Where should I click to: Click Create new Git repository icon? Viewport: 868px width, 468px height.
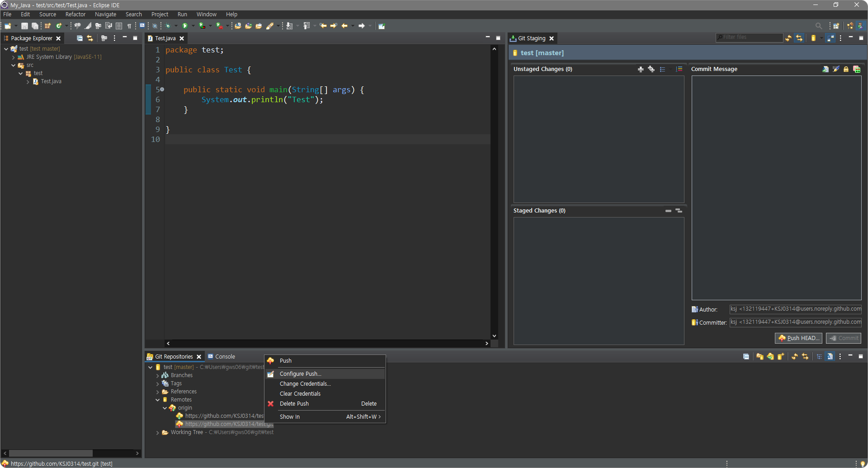click(781, 357)
